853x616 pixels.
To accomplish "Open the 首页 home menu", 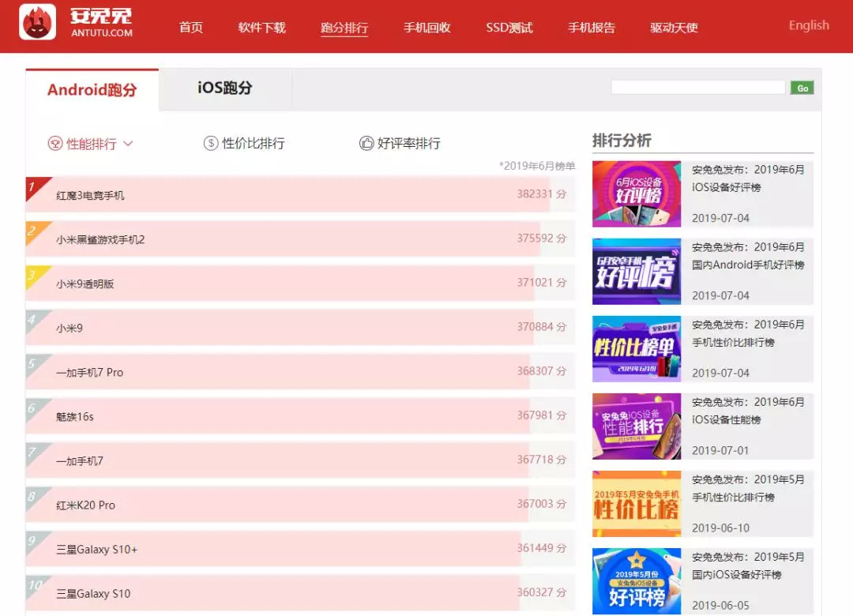I will [x=191, y=27].
